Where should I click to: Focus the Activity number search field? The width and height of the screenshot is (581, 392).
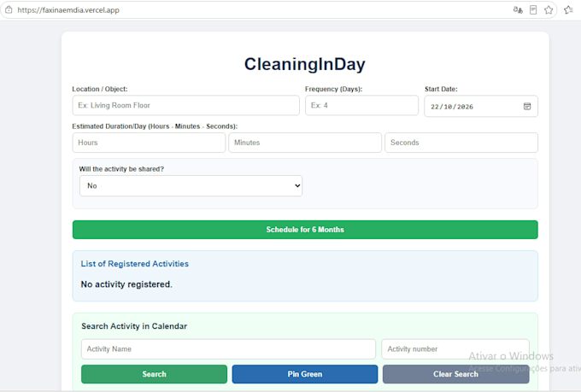(455, 349)
